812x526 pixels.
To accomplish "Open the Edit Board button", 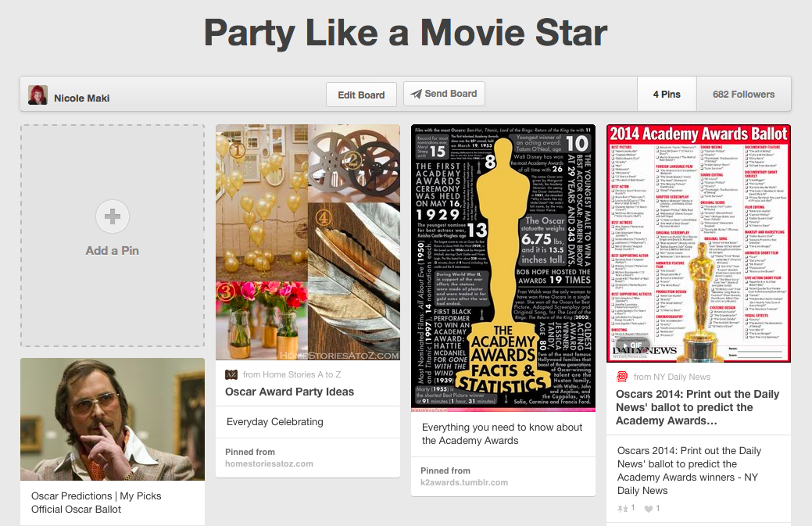I will [x=362, y=95].
